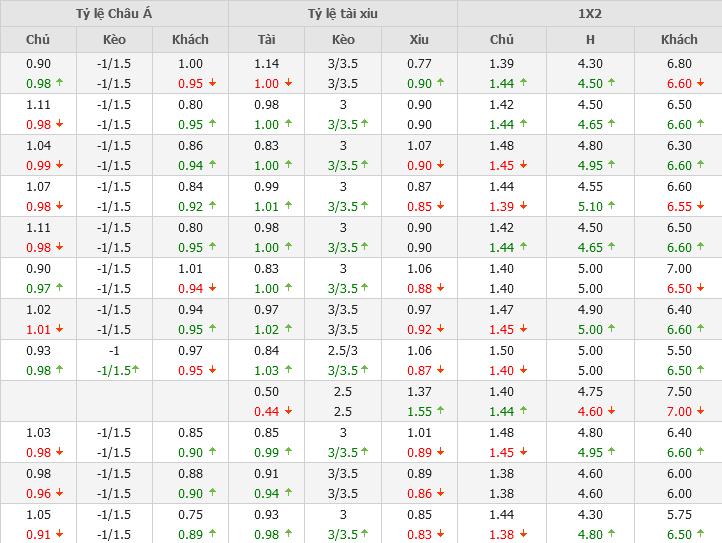Image resolution: width=722 pixels, height=543 pixels.
Task: Select the 2.5/3 Kèo value
Action: (x=343, y=350)
